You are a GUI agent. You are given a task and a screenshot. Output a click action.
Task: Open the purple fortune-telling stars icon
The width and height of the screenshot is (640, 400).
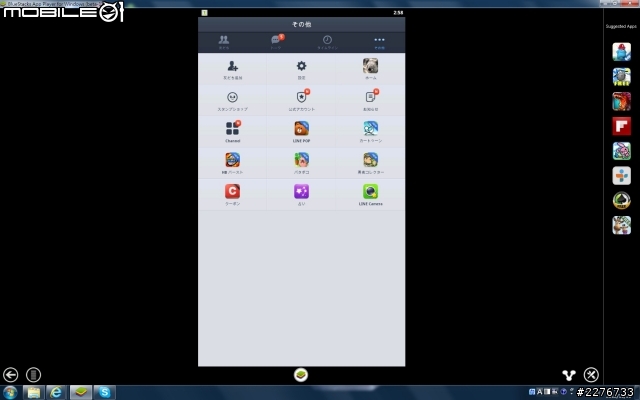click(301, 191)
